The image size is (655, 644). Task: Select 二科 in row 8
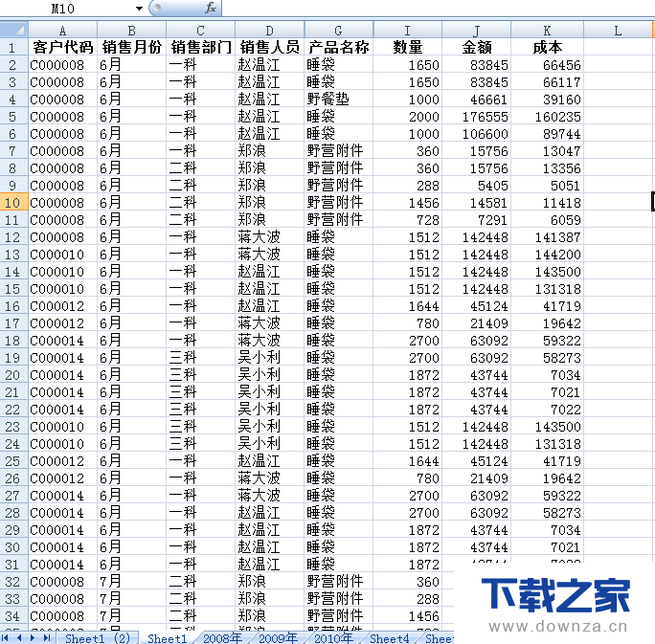click(x=200, y=167)
